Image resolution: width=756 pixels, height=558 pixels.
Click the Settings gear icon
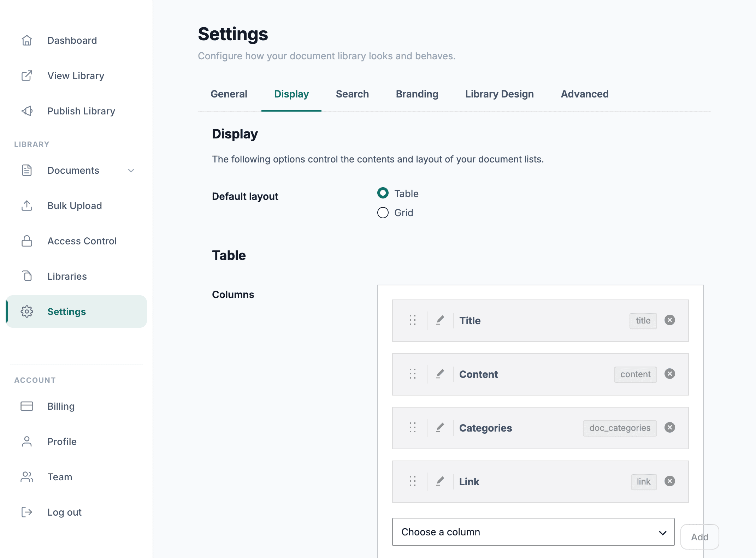tap(27, 311)
